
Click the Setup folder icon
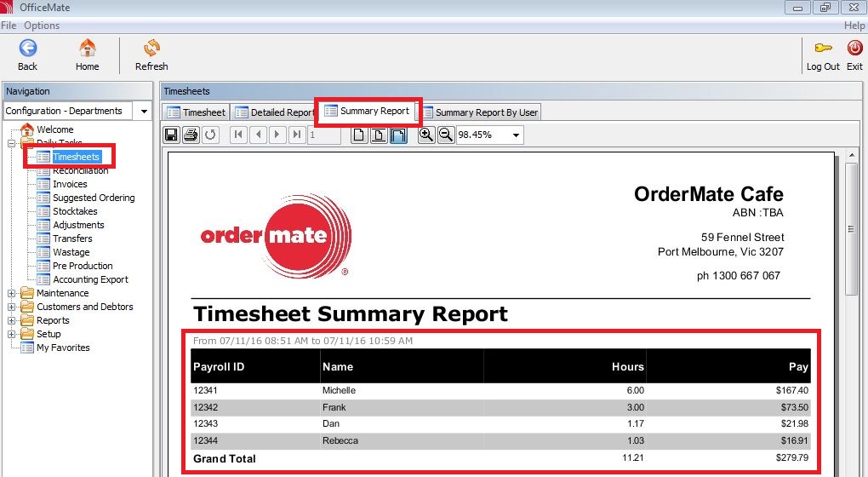pyautogui.click(x=27, y=334)
